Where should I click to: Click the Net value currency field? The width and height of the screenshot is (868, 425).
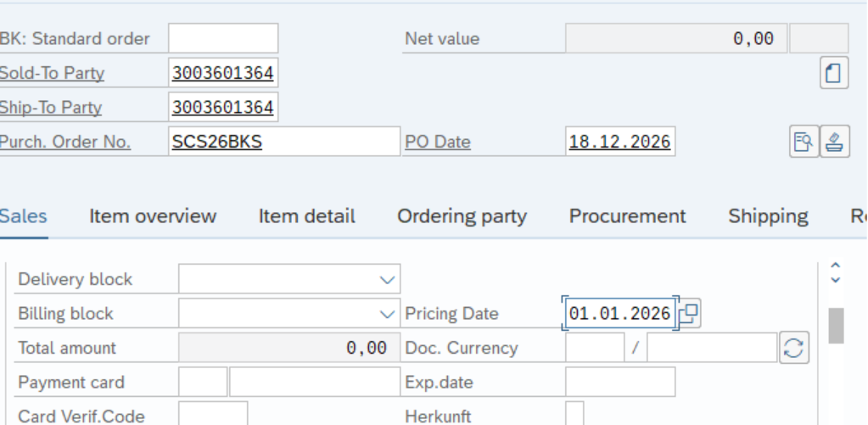819,38
